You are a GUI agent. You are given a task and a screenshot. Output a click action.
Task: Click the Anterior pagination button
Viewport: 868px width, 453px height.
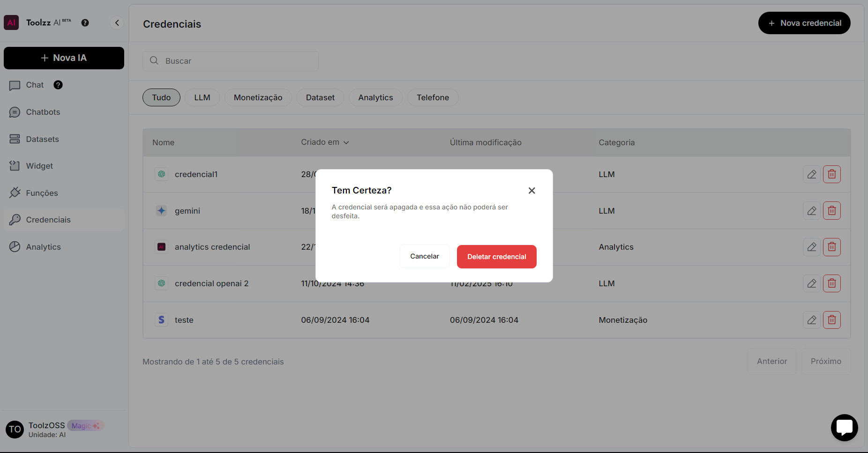point(772,361)
